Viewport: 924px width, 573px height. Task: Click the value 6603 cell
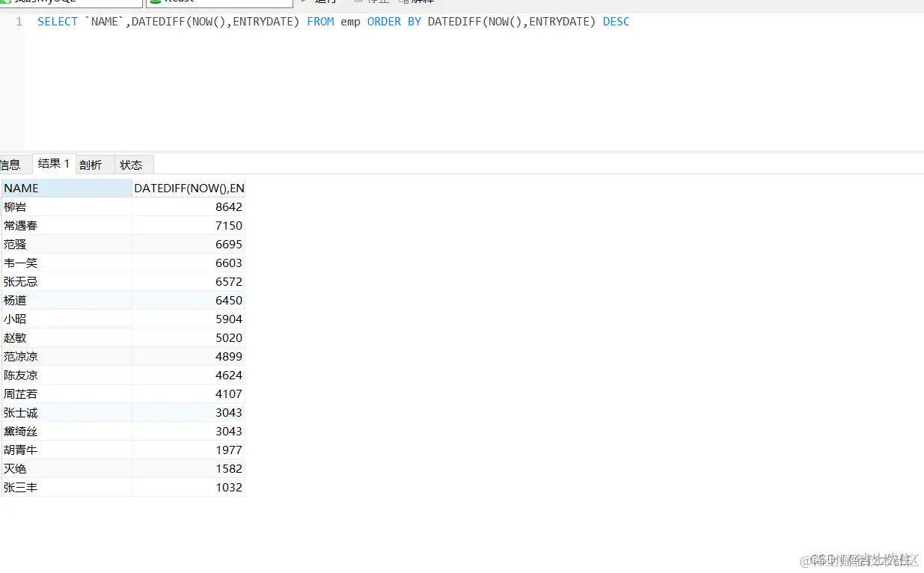point(189,263)
